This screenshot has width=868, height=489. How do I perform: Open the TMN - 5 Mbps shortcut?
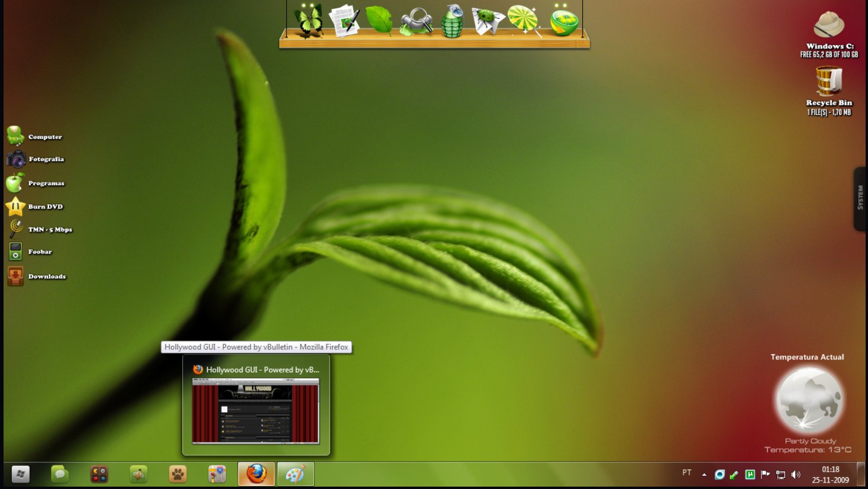40,229
